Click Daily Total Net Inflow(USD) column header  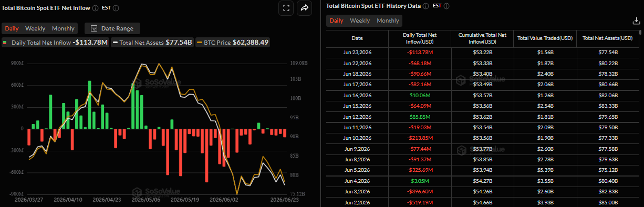pyautogui.click(x=419, y=38)
